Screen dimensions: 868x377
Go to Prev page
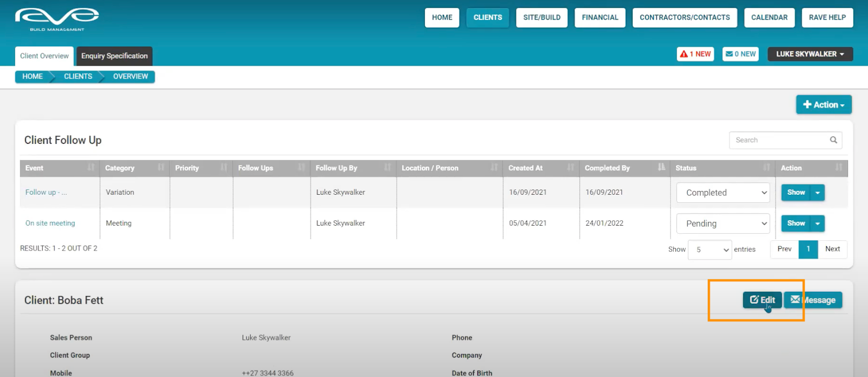[x=784, y=249]
